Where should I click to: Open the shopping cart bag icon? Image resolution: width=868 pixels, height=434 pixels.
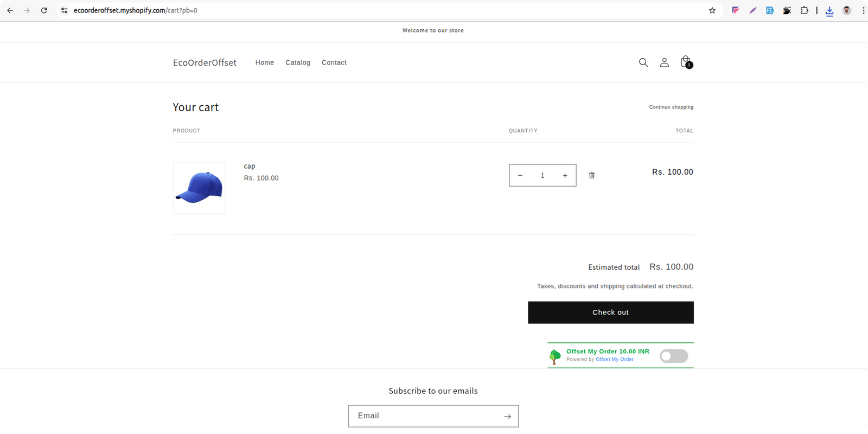(x=686, y=62)
